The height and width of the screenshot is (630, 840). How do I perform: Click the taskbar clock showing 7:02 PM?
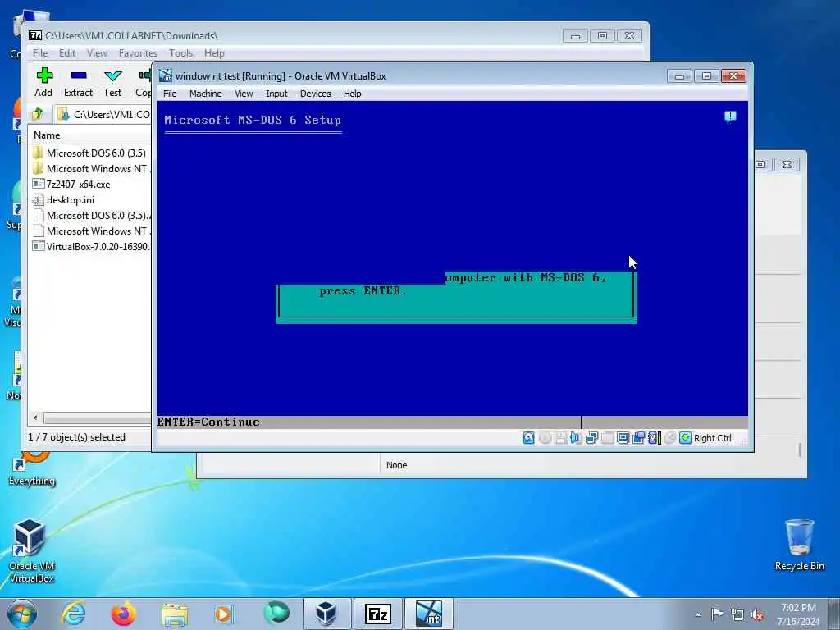click(798, 614)
